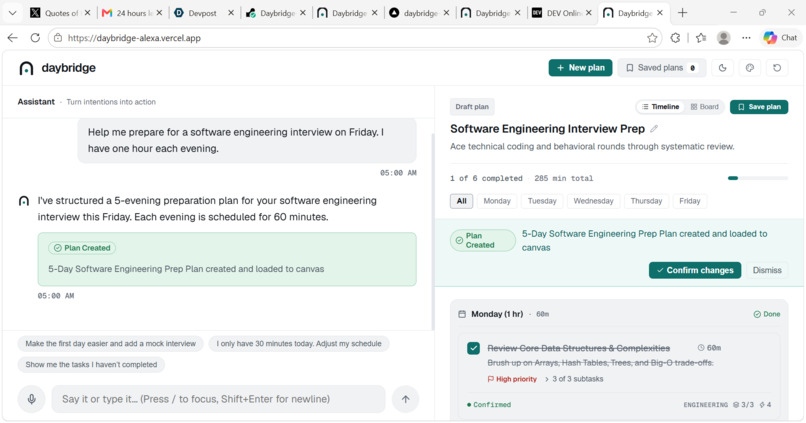Uncheck Review Core Data Structures task

[x=473, y=348]
